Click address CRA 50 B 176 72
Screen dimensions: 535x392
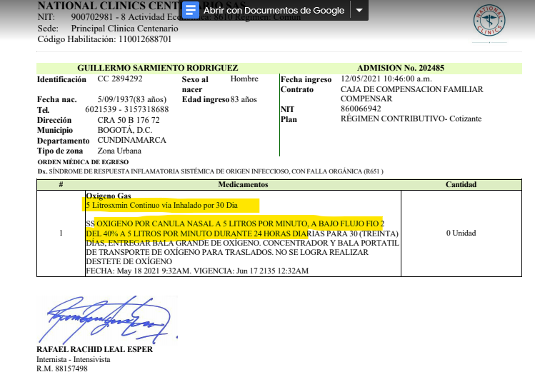pyautogui.click(x=129, y=120)
